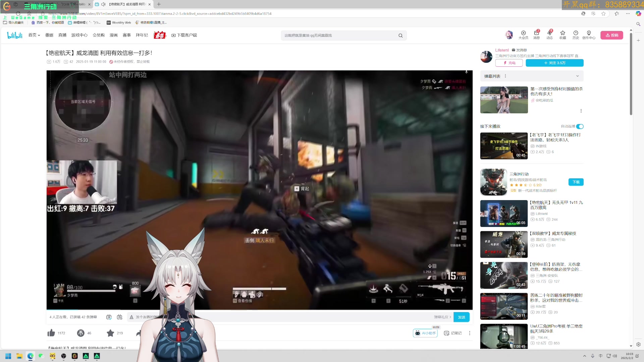Click 发送 to send danmaku

coord(462,317)
